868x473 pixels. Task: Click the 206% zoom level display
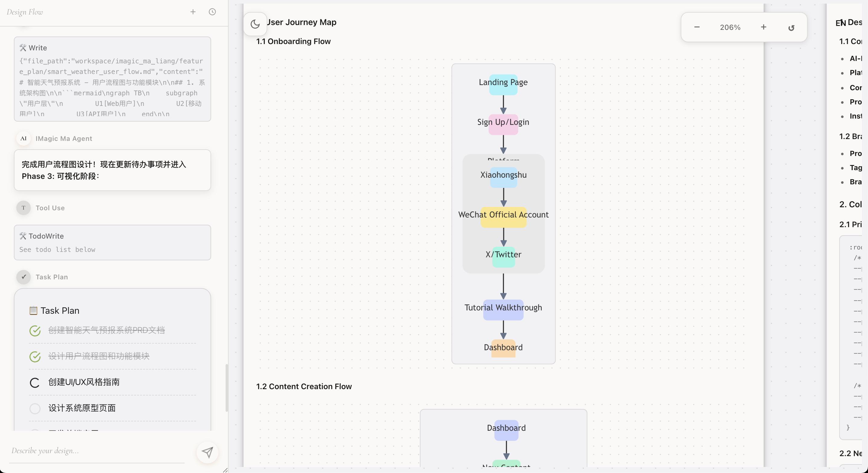point(730,27)
